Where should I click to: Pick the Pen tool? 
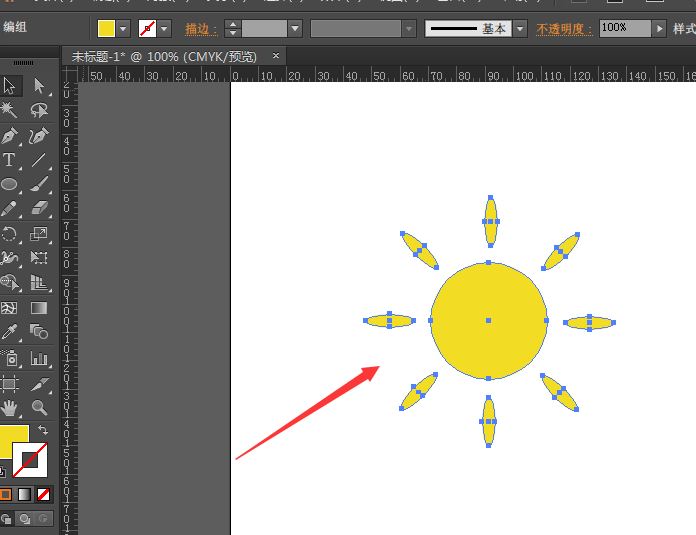tap(10, 136)
